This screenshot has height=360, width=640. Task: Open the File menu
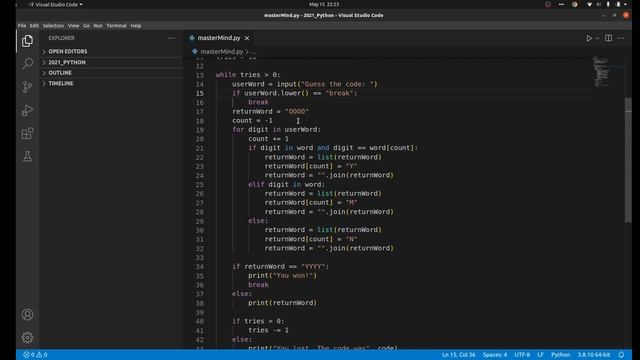(22, 26)
